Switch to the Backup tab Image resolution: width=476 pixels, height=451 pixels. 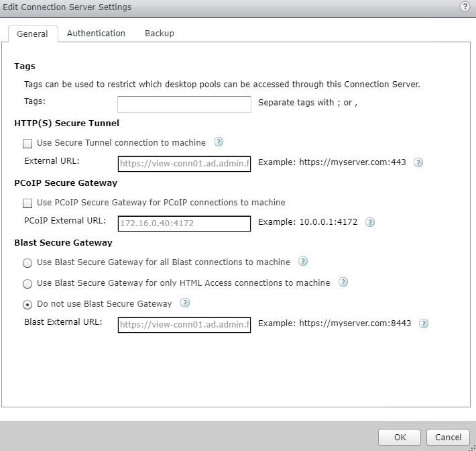159,34
